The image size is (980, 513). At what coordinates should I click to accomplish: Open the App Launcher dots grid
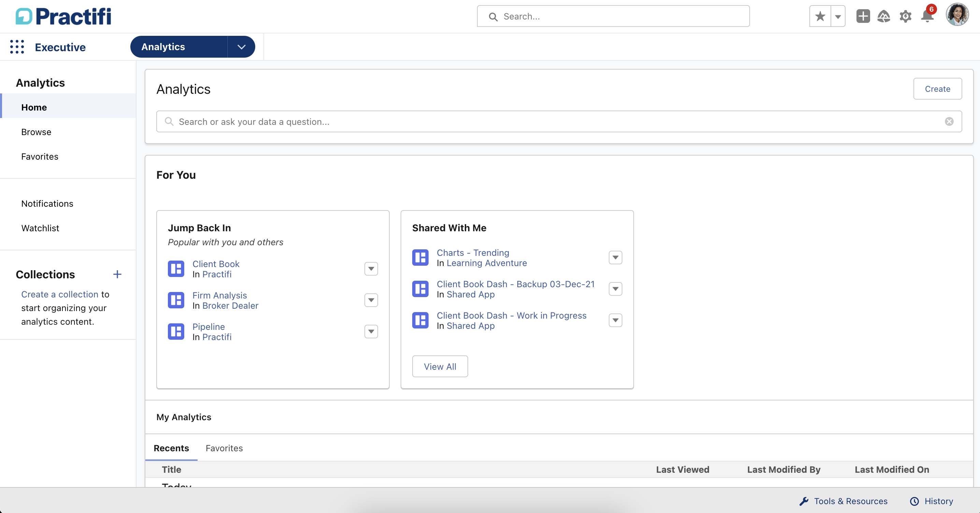17,47
